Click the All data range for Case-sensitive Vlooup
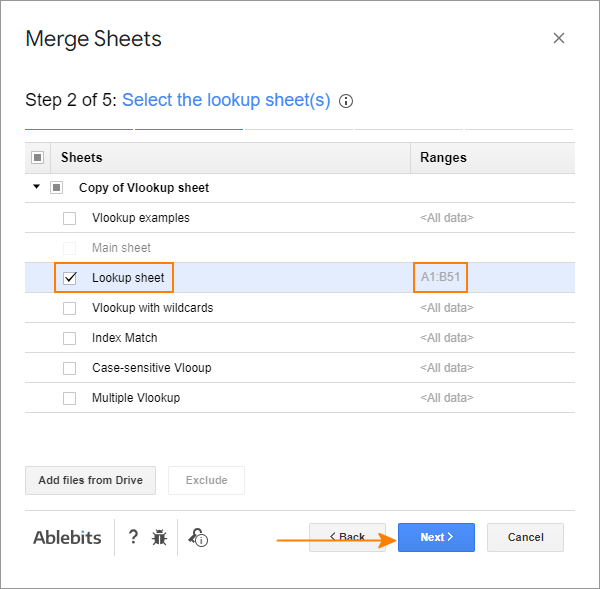 click(x=447, y=368)
